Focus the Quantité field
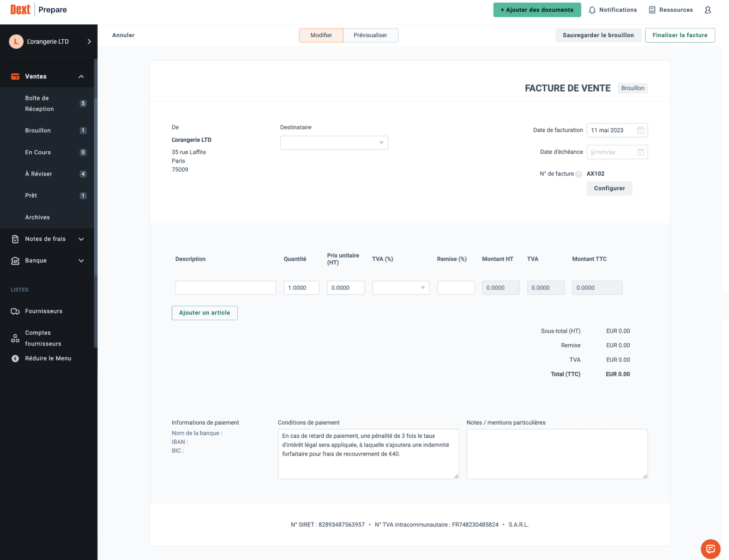This screenshot has width=729, height=560. click(x=301, y=288)
